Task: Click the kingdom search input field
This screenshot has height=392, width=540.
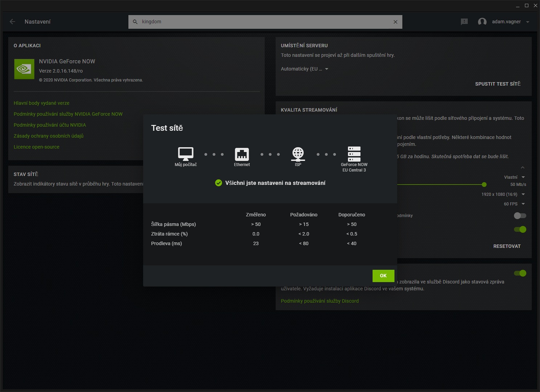Action: [265, 22]
